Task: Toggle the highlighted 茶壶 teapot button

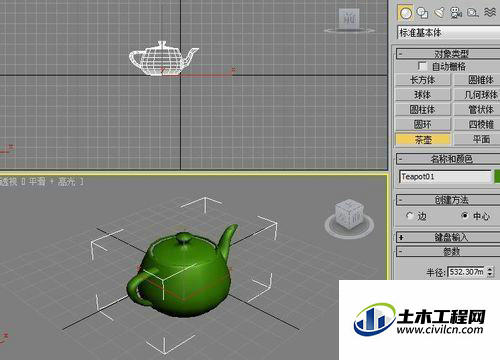Action: pos(423,139)
